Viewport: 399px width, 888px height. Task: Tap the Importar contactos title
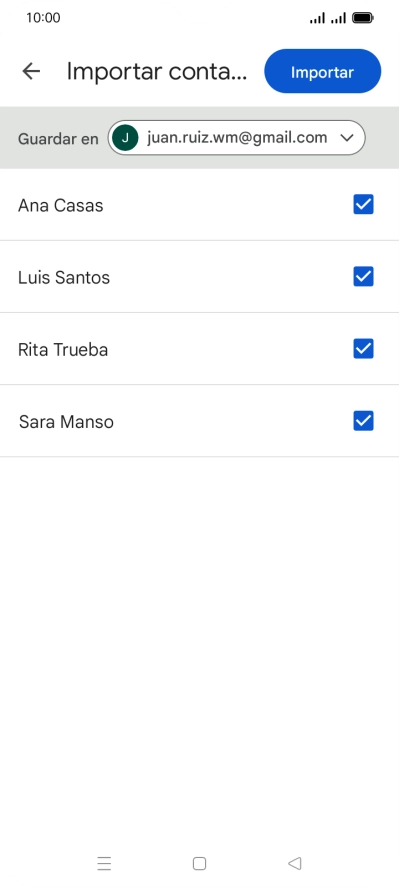(157, 72)
